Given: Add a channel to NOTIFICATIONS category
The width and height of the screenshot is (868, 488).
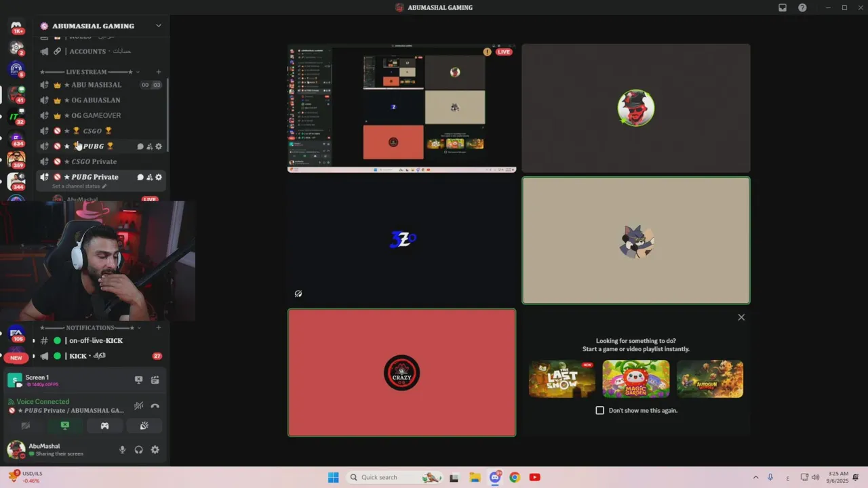Looking at the screenshot, I should 159,328.
